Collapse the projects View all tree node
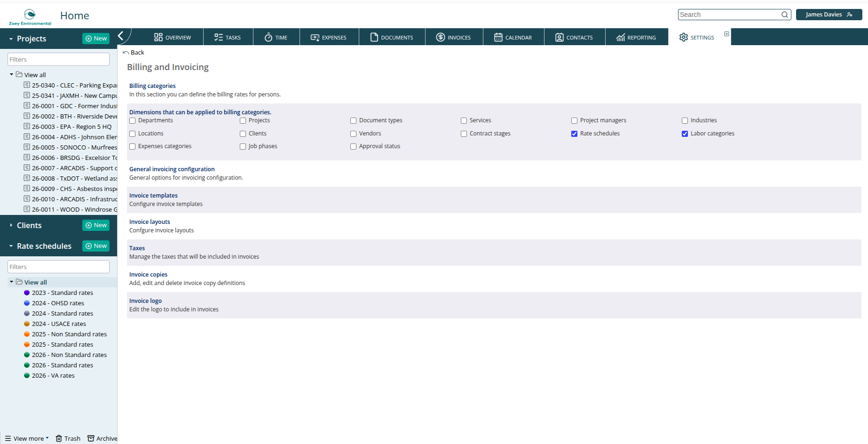Viewport: 868px width, 444px height. (11, 74)
